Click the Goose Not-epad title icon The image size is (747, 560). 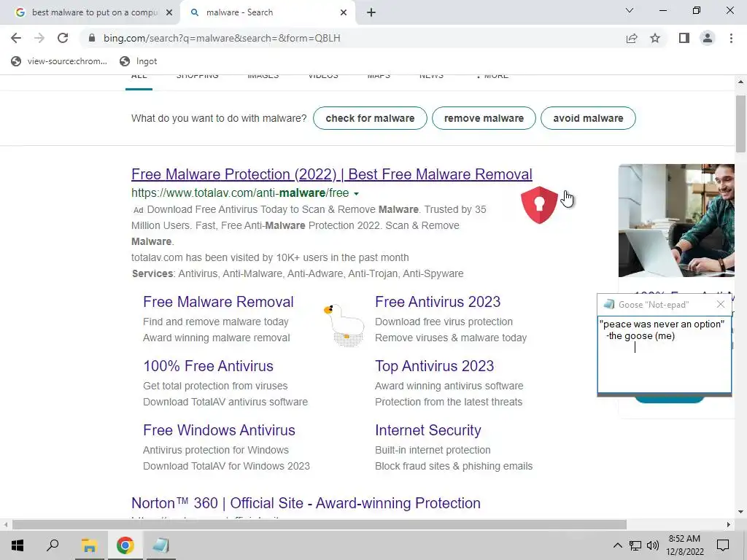608,304
